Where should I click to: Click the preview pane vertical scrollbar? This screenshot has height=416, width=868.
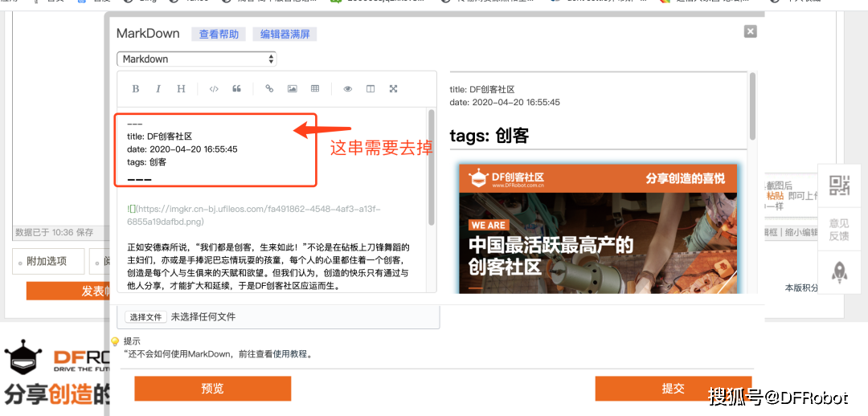pyautogui.click(x=752, y=106)
